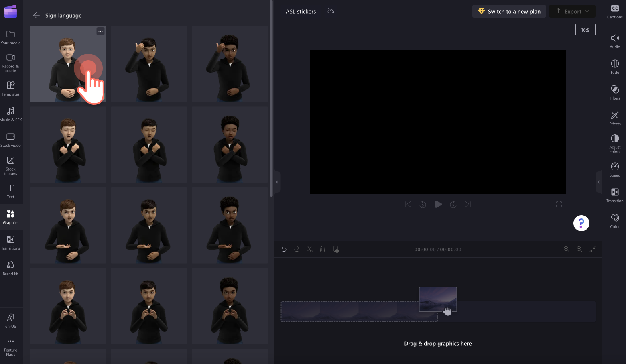Open Feature Flags menu
The image size is (626, 364).
[x=11, y=347]
